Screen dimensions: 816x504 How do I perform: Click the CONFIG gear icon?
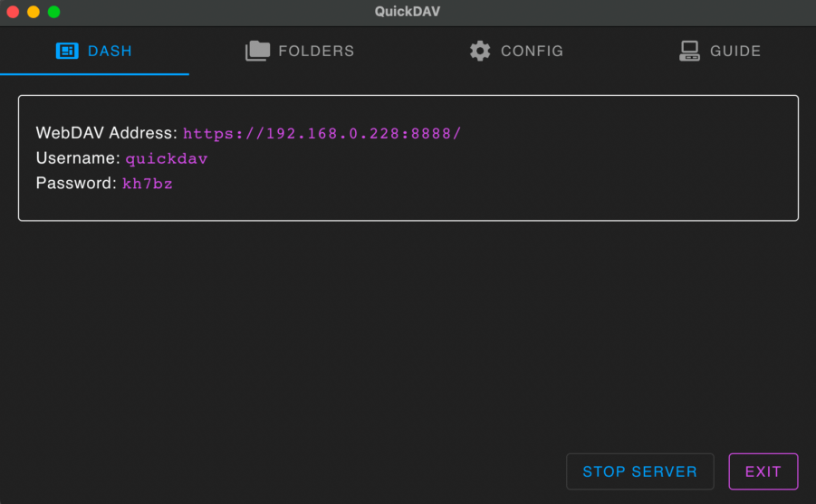pyautogui.click(x=480, y=51)
